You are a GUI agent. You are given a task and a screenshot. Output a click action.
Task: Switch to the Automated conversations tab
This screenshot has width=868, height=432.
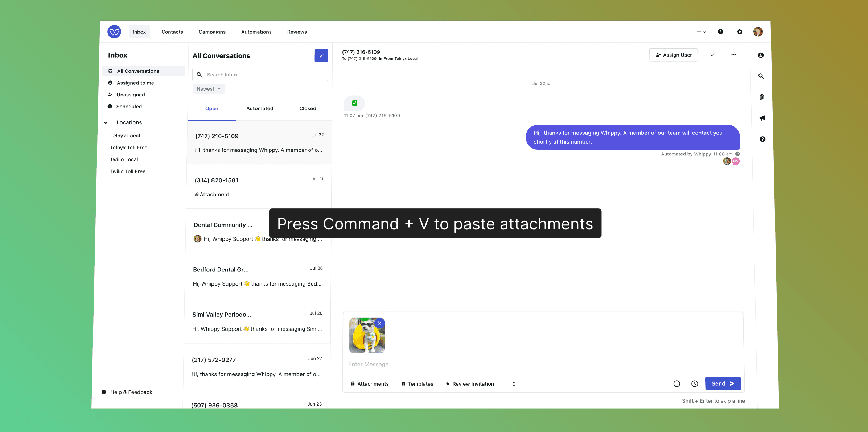(x=259, y=108)
